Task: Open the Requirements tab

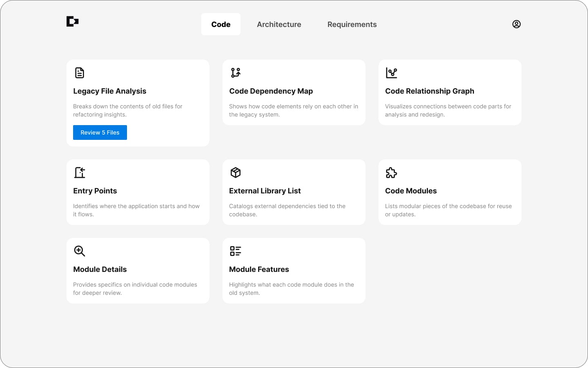Action: tap(352, 25)
